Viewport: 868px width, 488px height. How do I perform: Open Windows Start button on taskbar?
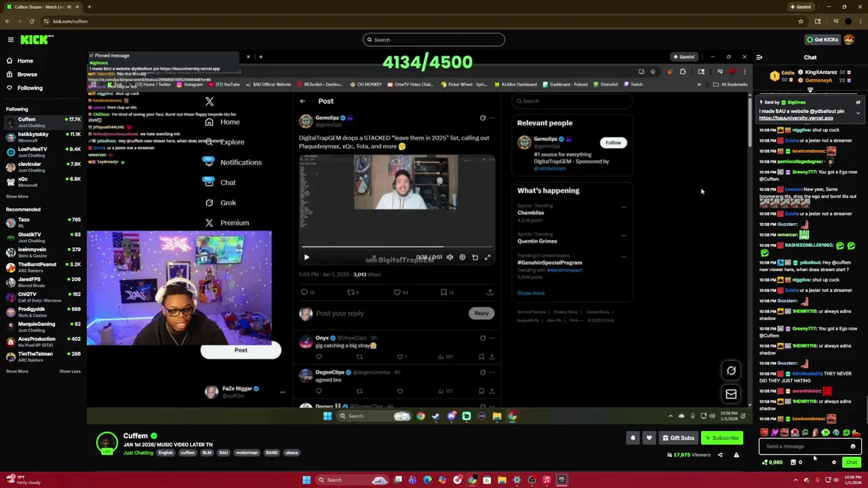[307, 480]
